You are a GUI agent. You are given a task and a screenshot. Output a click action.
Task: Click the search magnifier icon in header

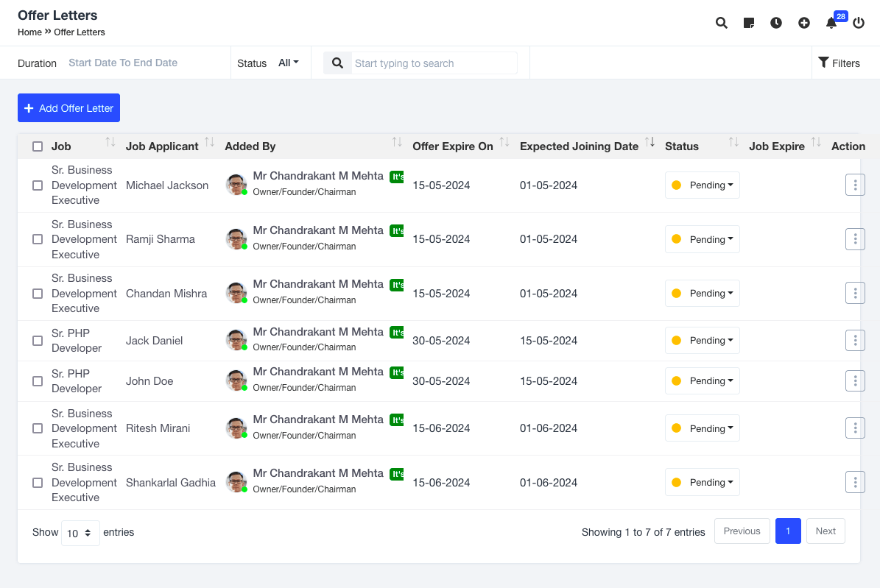[722, 23]
